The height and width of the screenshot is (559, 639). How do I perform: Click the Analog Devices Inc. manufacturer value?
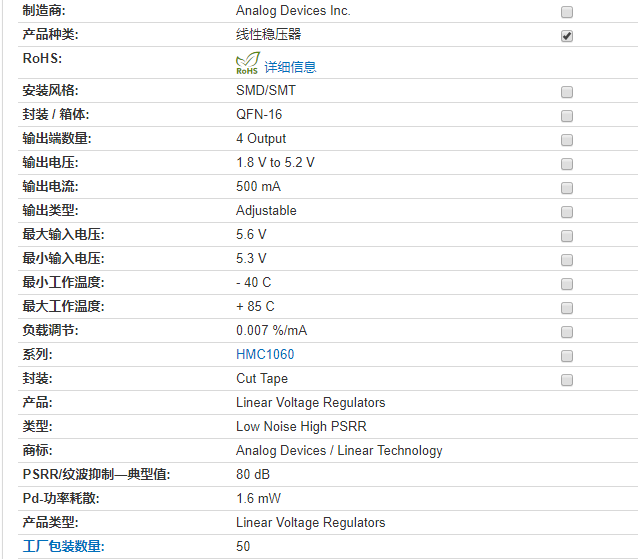293,11
